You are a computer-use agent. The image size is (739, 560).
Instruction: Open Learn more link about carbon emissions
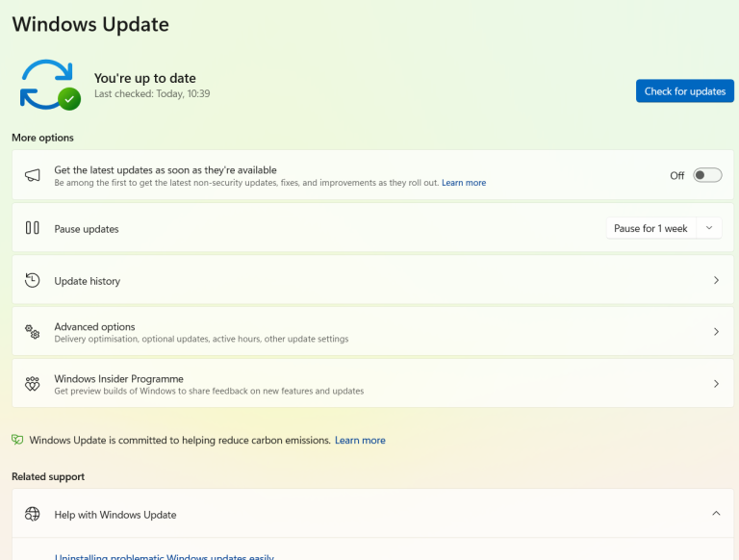360,440
